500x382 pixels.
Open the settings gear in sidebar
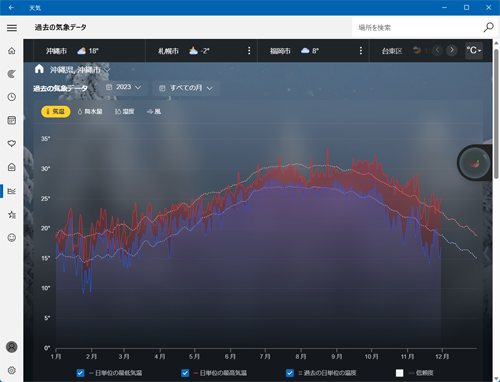pyautogui.click(x=12, y=370)
